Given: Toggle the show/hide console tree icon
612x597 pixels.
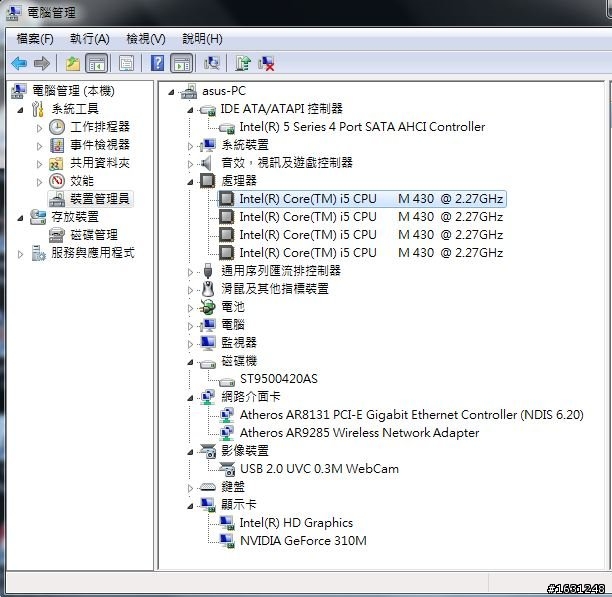Looking at the screenshot, I should coord(96,63).
